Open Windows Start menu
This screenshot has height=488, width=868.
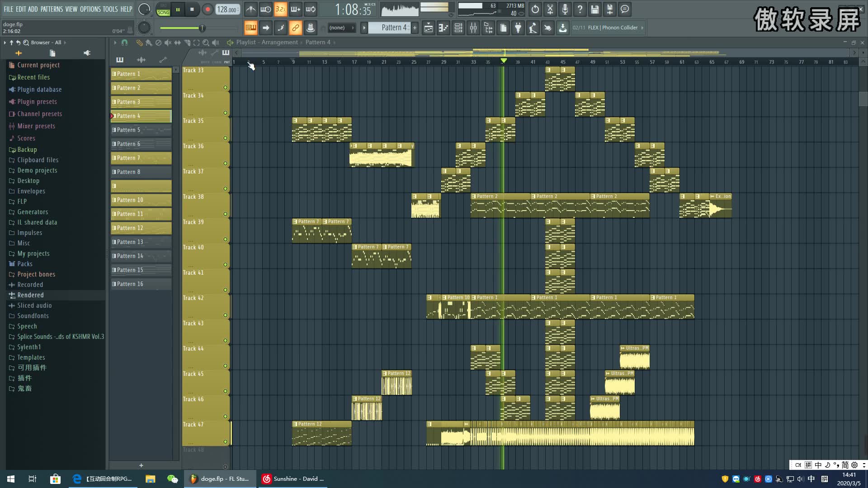[11, 479]
